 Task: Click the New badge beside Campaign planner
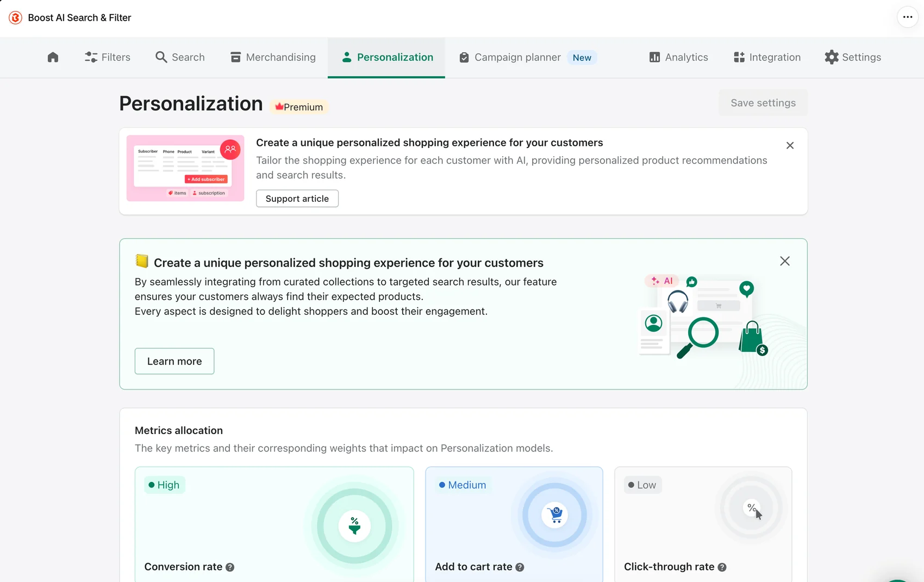(x=582, y=58)
